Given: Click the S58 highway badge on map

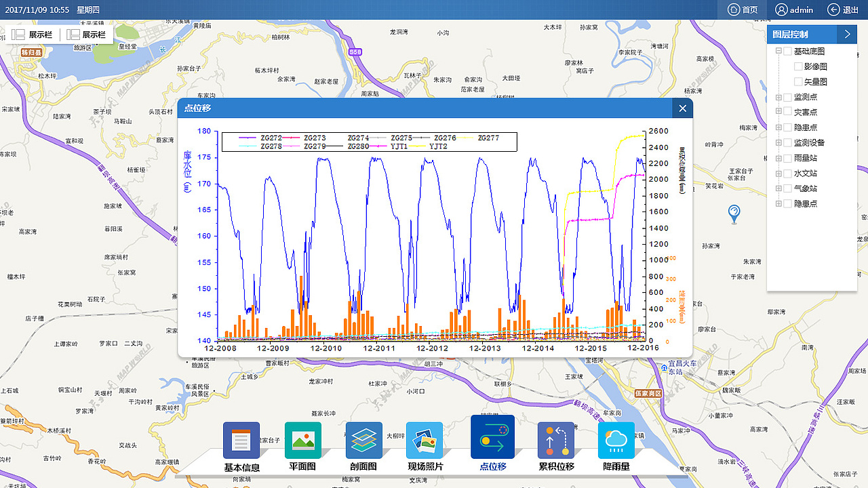Looking at the screenshot, I should pos(356,52).
